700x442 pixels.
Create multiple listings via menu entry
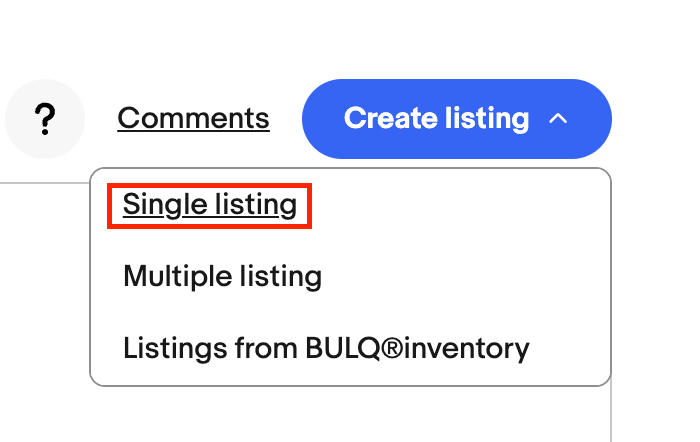click(222, 276)
